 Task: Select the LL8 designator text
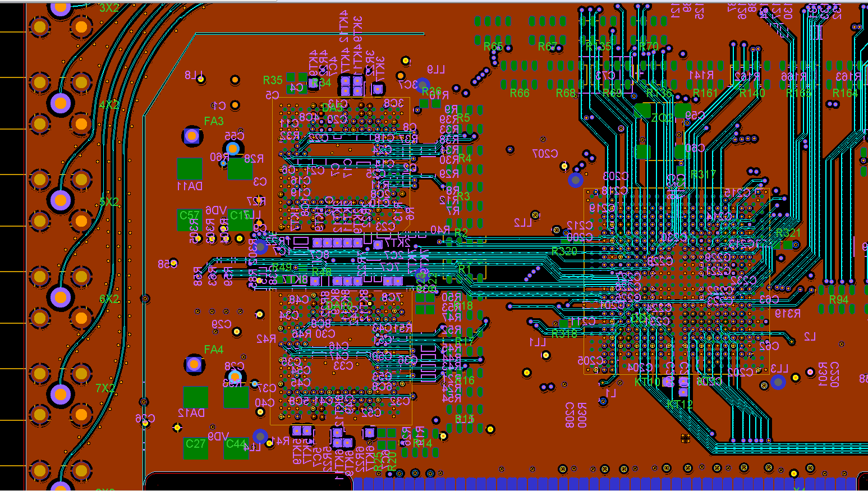[x=194, y=75]
